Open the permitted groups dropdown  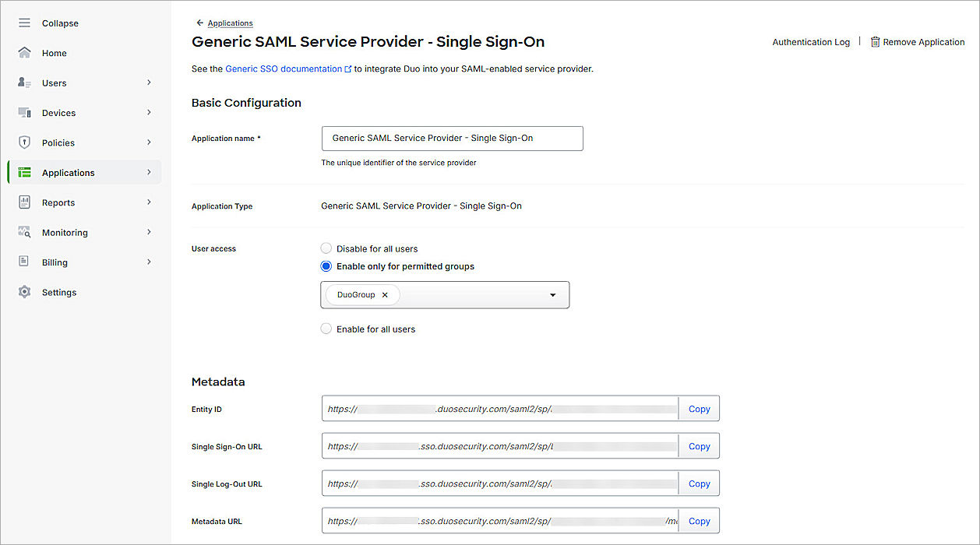click(x=552, y=295)
